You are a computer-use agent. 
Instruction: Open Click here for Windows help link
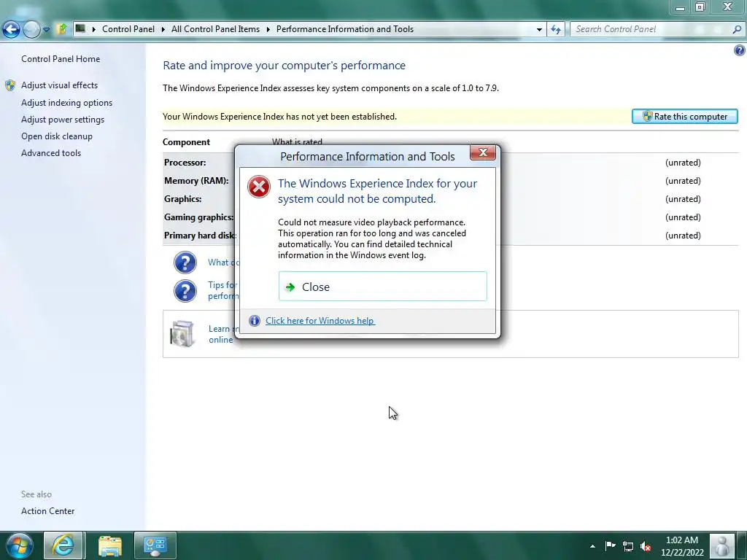click(320, 321)
